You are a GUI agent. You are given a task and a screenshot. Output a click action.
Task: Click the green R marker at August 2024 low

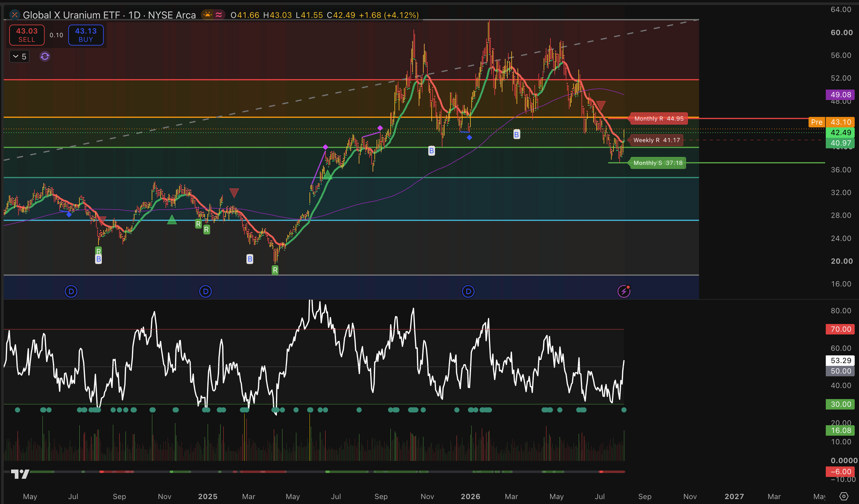98,251
